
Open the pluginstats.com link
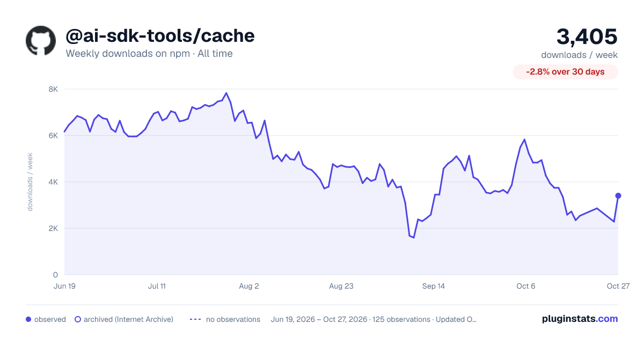point(580,319)
